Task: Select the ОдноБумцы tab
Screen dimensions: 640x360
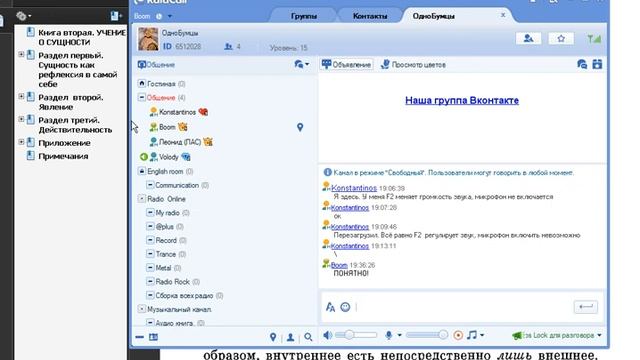Action: (x=433, y=16)
